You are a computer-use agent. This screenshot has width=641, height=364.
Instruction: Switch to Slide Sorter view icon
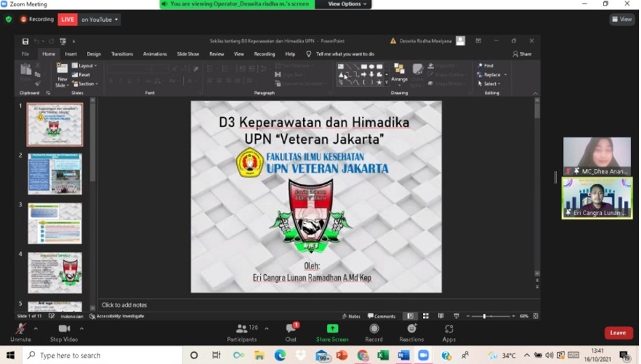tap(426, 316)
